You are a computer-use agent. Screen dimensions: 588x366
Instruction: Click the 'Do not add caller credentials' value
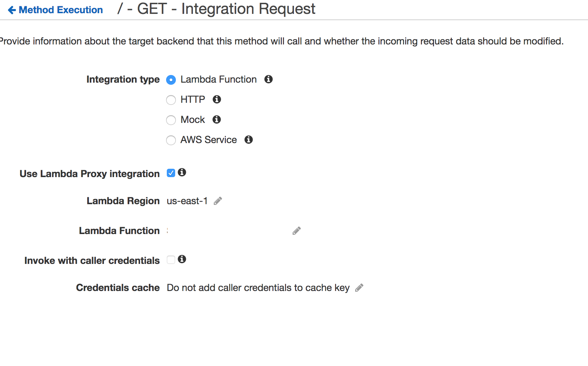pos(258,288)
